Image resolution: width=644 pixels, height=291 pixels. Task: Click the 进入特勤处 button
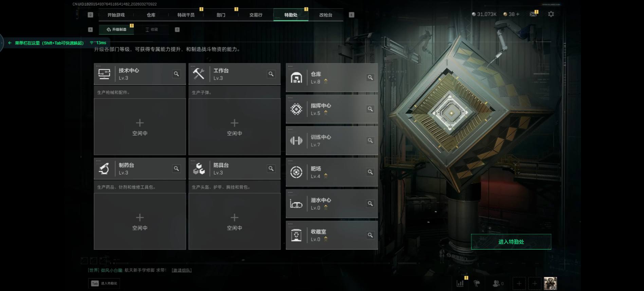coord(511,242)
